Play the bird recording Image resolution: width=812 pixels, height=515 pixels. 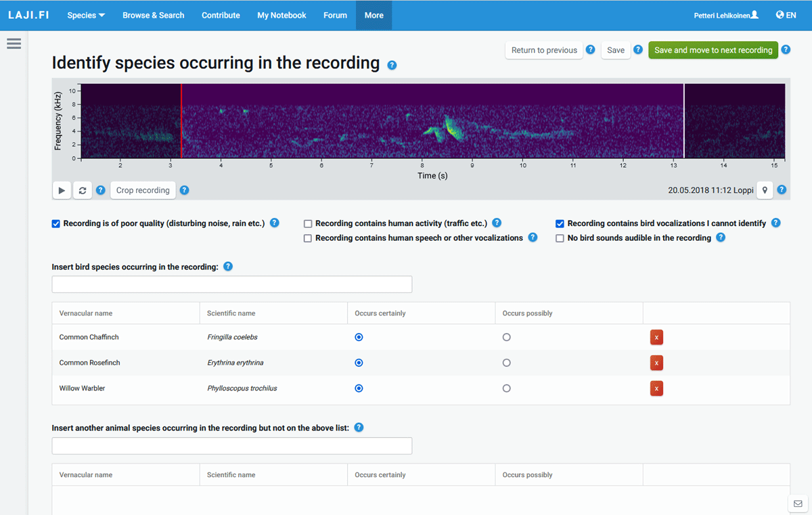coord(62,191)
